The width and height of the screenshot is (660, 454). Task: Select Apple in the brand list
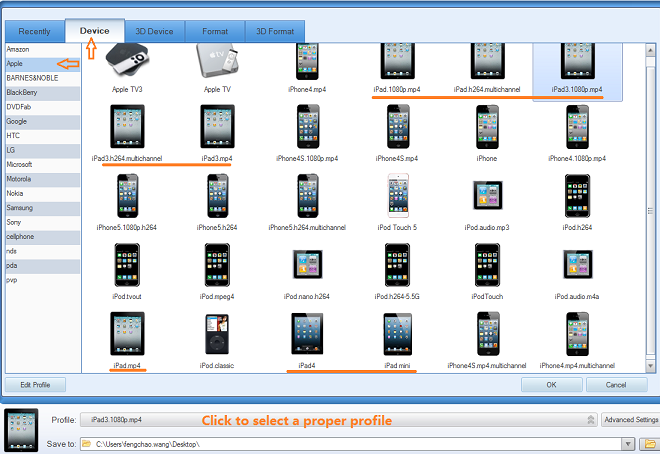point(43,64)
